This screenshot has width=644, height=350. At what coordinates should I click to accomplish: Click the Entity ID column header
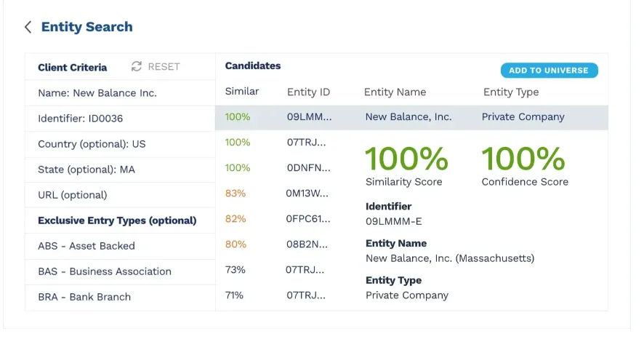click(x=308, y=92)
